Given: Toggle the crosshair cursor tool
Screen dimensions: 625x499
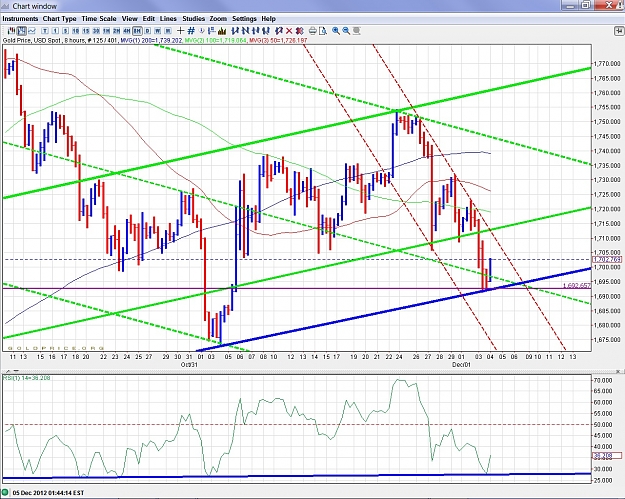Looking at the screenshot, I should click(x=181, y=31).
